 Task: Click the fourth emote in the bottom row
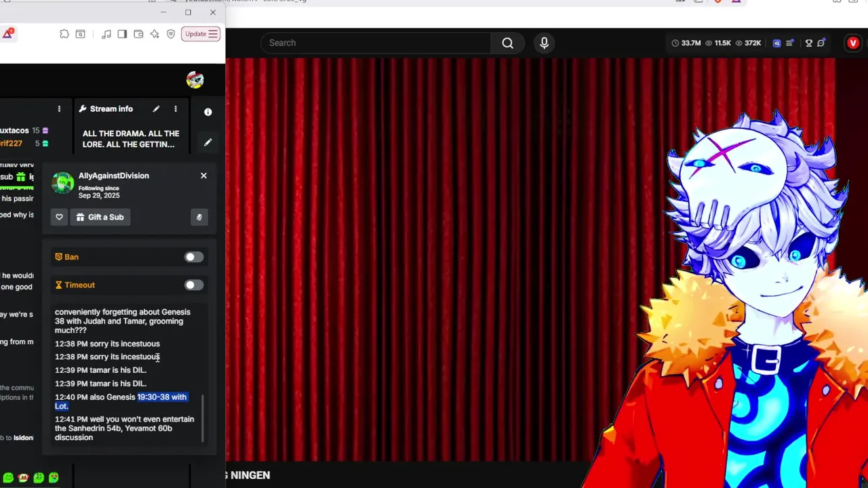point(54,478)
